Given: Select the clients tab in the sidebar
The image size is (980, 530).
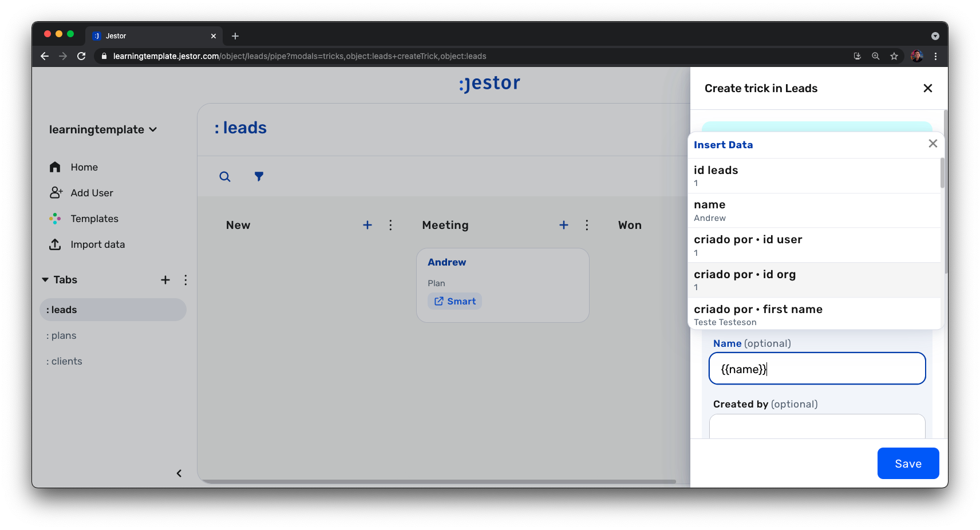Looking at the screenshot, I should pyautogui.click(x=64, y=361).
